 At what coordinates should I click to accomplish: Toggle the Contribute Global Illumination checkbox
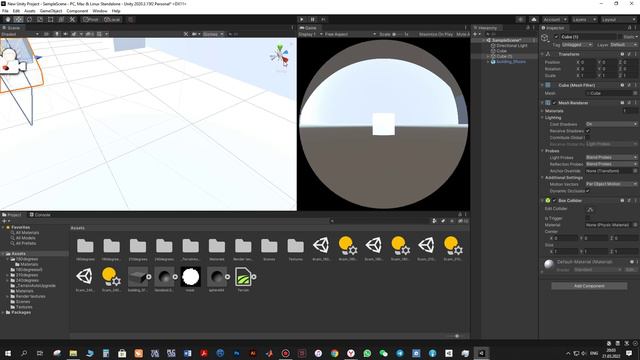[x=588, y=138]
